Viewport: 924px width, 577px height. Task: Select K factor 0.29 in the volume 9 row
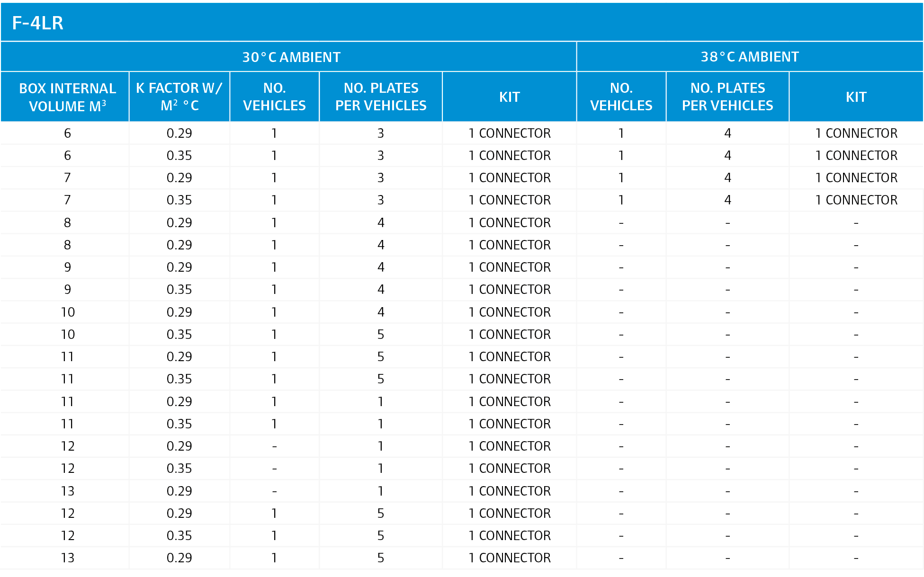pos(179,267)
